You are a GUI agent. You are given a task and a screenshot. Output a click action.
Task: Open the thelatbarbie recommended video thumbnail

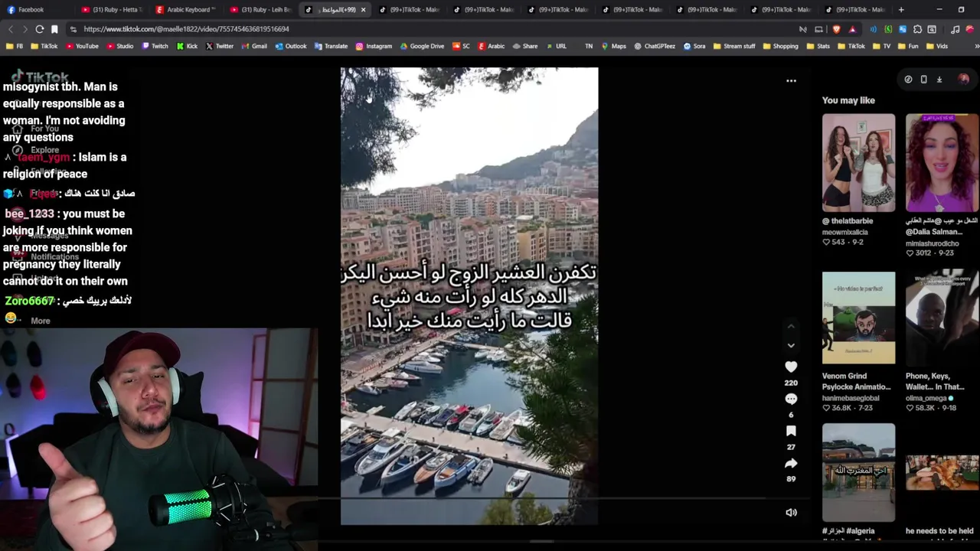click(858, 162)
